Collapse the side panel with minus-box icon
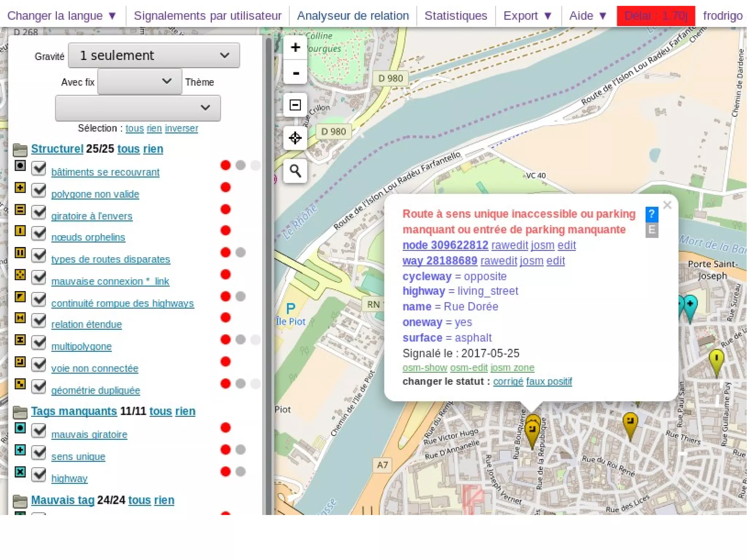 295,105
